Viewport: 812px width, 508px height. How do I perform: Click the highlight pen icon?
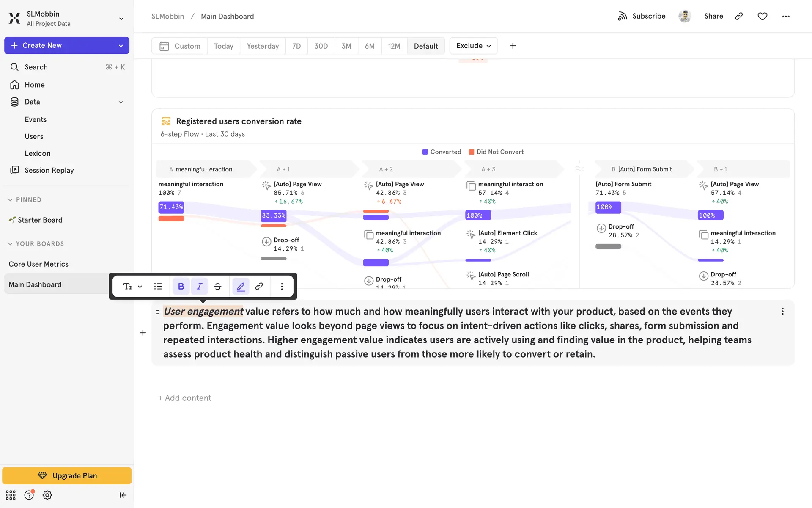[x=241, y=287]
